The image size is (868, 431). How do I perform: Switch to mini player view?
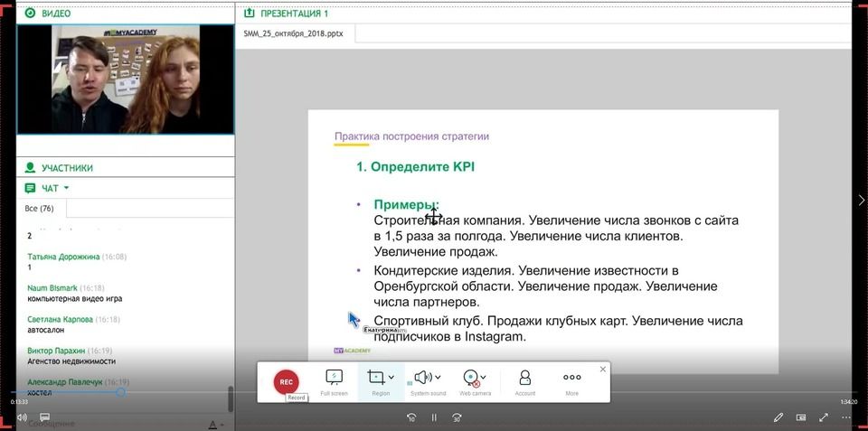pos(801,417)
